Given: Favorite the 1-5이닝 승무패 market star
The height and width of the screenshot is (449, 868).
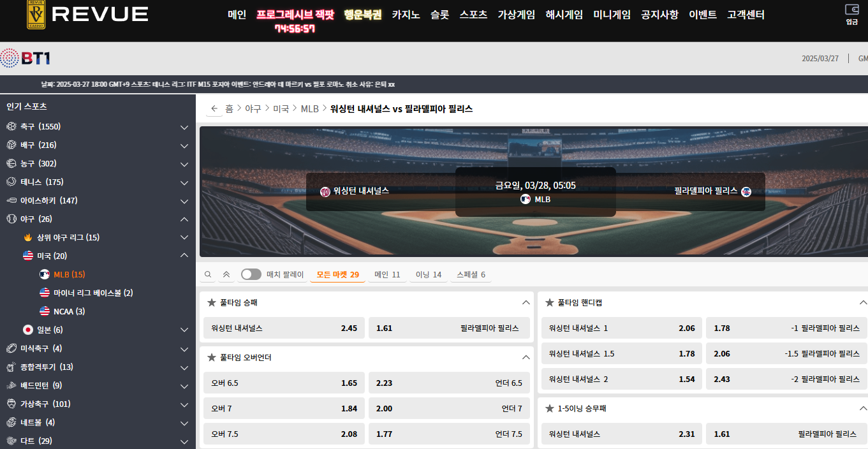Looking at the screenshot, I should pos(549,409).
